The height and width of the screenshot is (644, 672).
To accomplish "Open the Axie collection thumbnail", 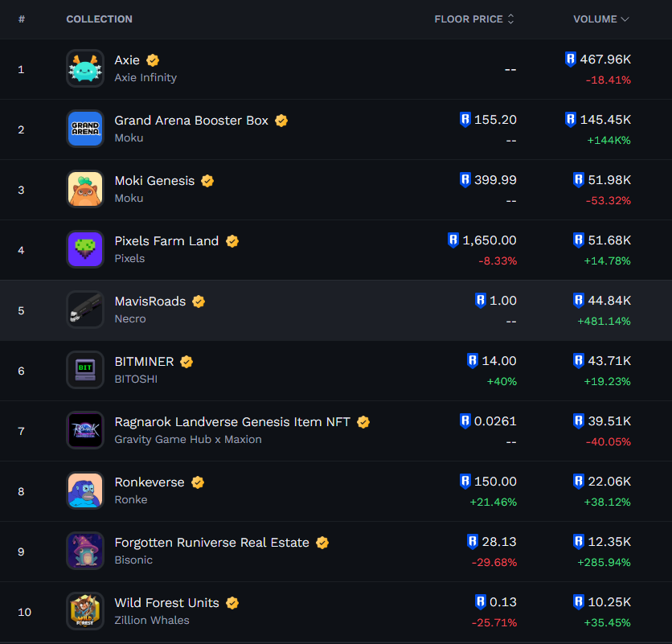I will coord(85,68).
